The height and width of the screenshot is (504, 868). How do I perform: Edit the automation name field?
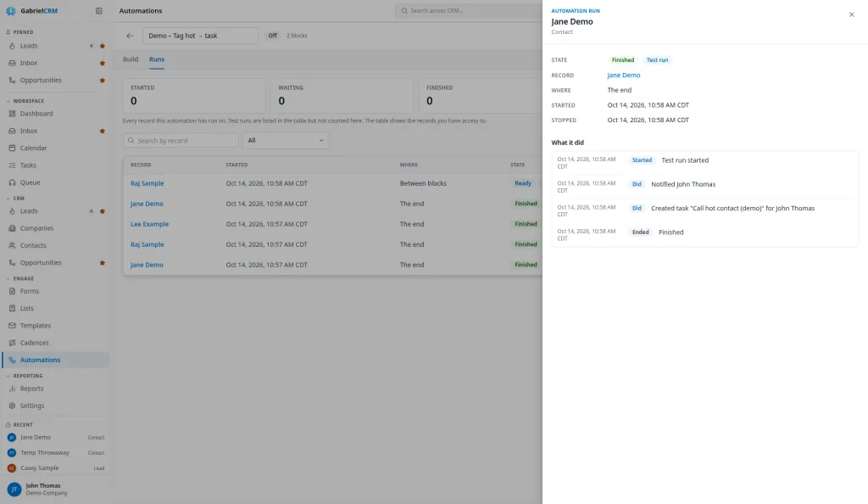(x=200, y=36)
